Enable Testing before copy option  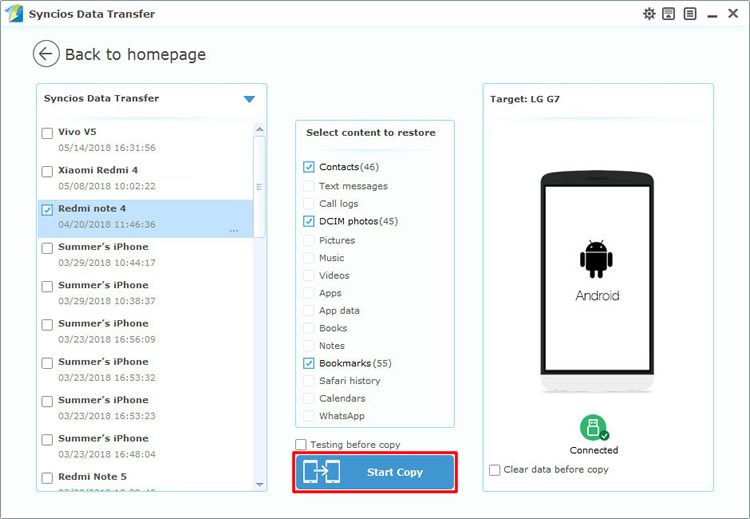(300, 444)
